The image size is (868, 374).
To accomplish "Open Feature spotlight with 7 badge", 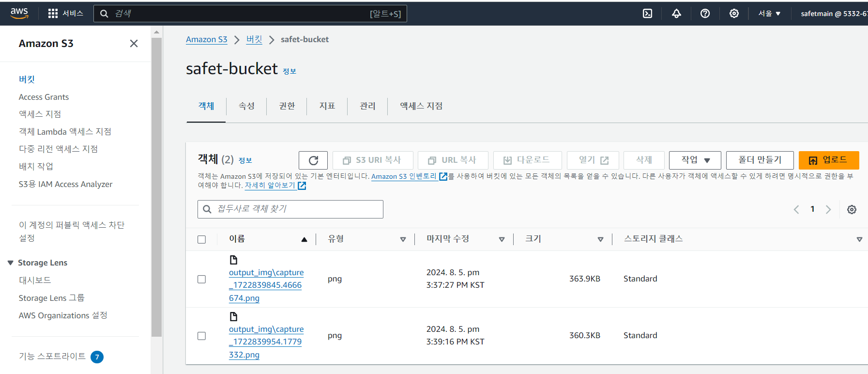I will (61, 357).
